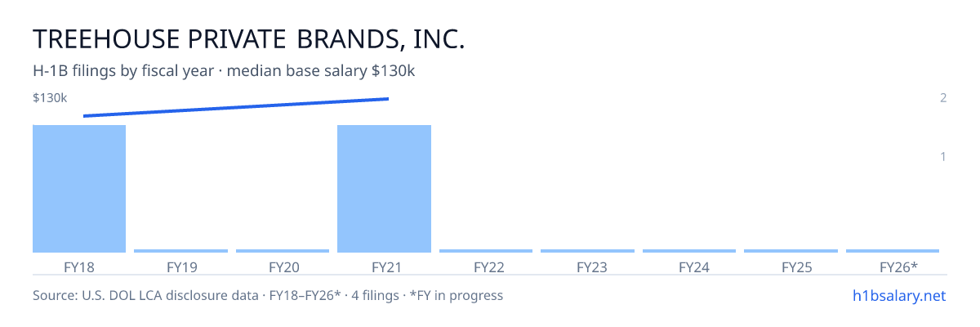980x327 pixels.
Task: Click the FY21 filings bar
Action: (x=384, y=189)
